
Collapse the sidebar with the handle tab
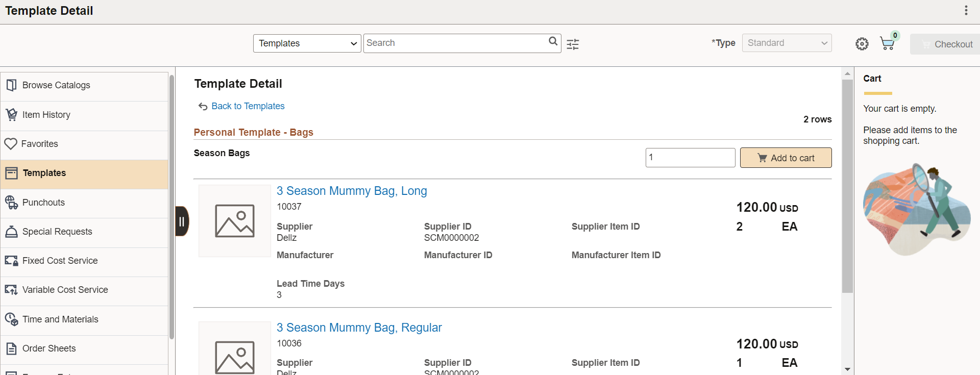(x=182, y=221)
